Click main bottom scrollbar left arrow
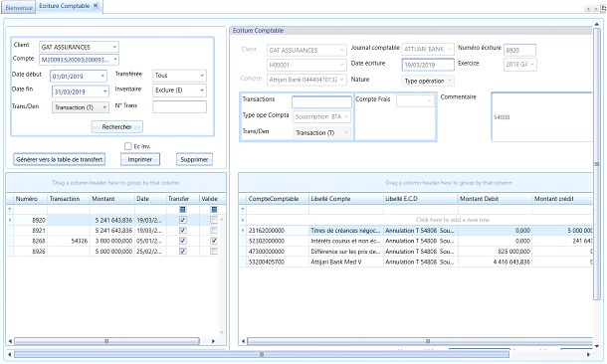 pos(9,354)
